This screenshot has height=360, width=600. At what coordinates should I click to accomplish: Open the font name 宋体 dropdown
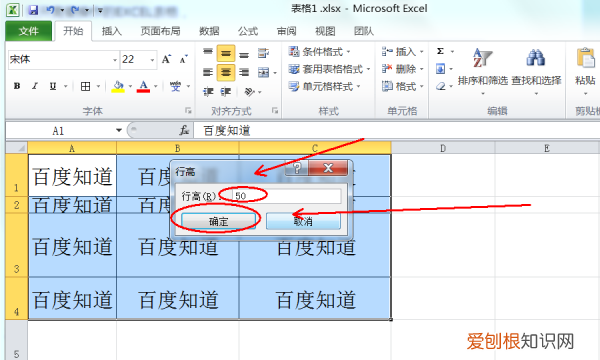click(x=114, y=60)
